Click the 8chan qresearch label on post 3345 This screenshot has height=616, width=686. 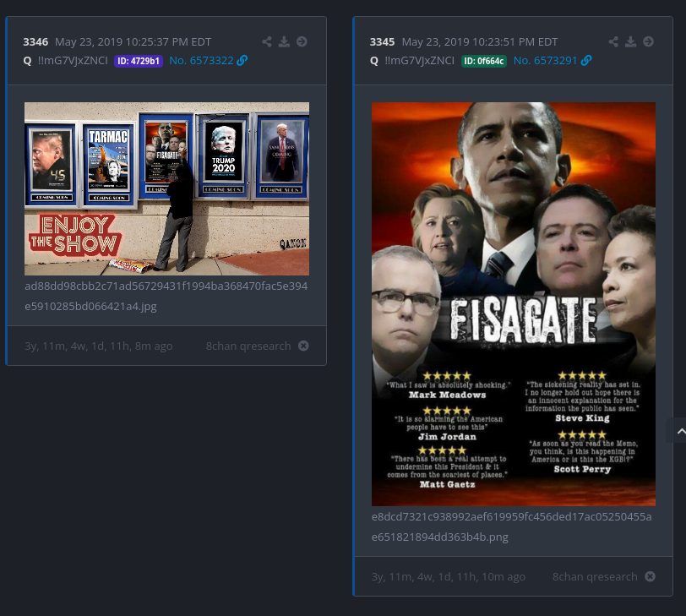tap(595, 576)
